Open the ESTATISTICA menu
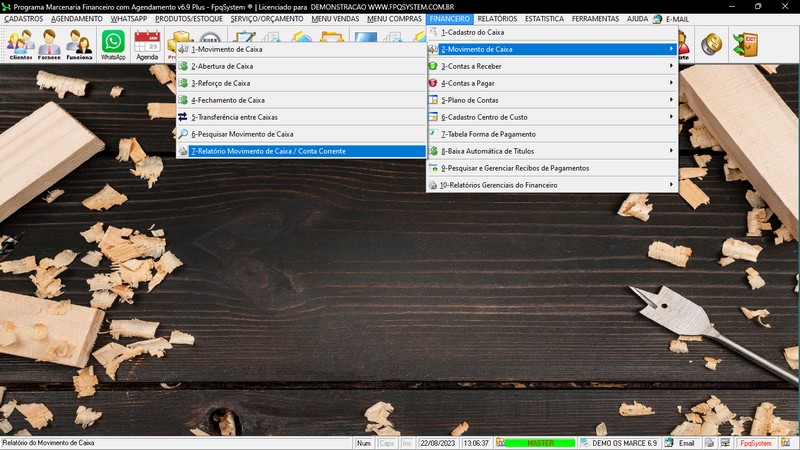The width and height of the screenshot is (800, 450). coord(544,19)
